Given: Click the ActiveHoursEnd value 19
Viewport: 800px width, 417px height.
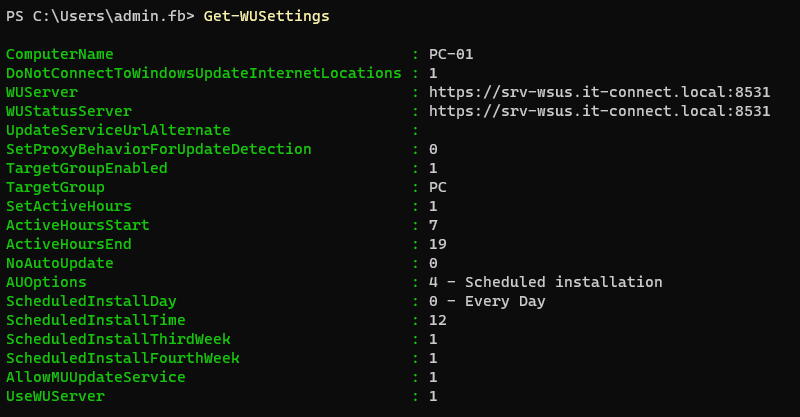Looking at the screenshot, I should tap(438, 244).
